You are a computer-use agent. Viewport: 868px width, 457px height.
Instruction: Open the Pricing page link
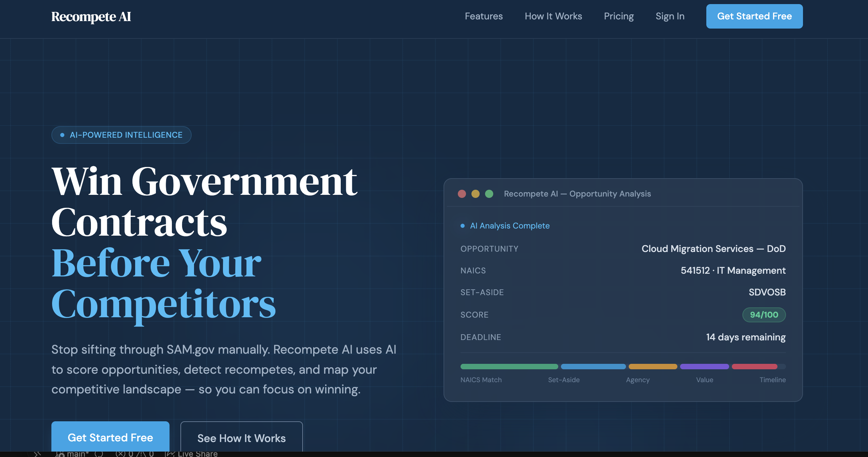(618, 16)
